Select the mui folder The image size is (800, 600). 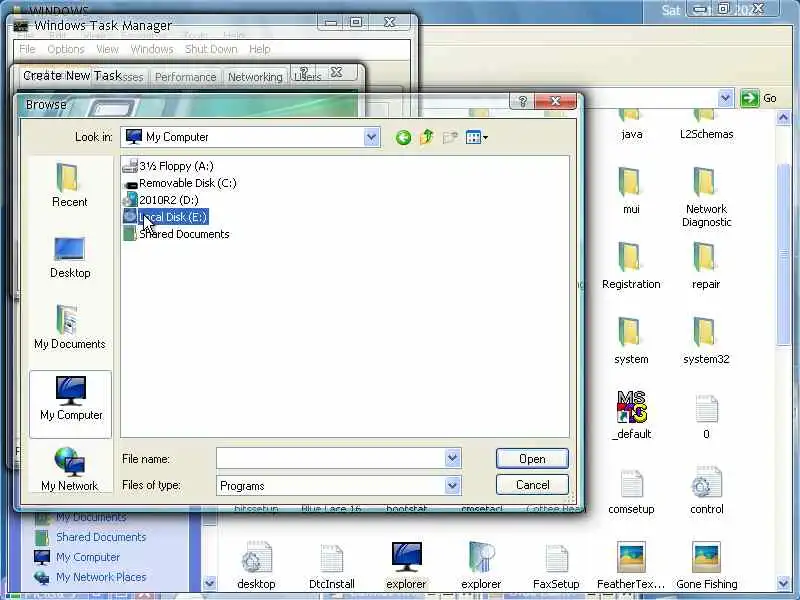pyautogui.click(x=631, y=190)
